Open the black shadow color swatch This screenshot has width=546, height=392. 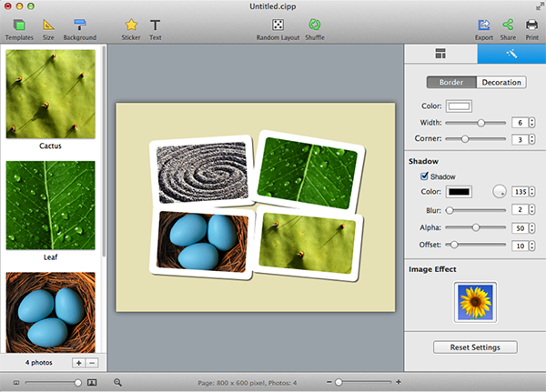pos(458,192)
